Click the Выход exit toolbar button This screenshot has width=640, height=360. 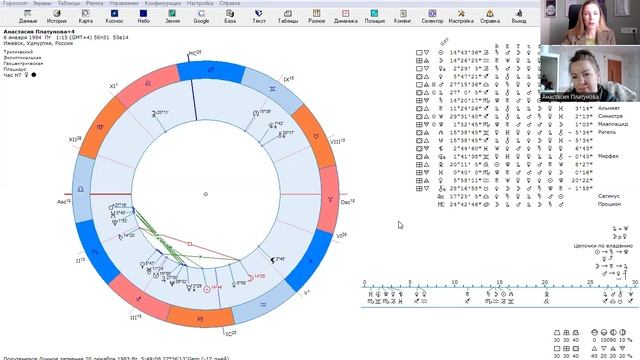[519, 17]
